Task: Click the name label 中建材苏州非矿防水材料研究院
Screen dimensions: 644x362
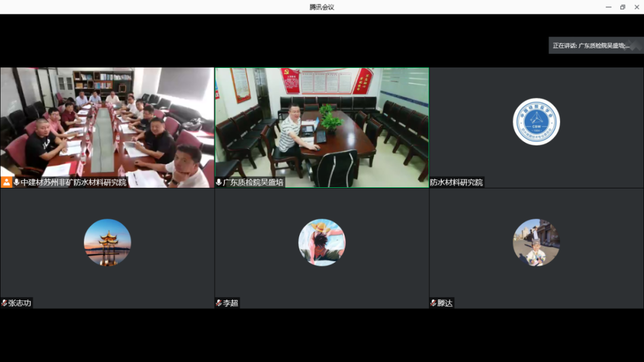Action: 73,182
